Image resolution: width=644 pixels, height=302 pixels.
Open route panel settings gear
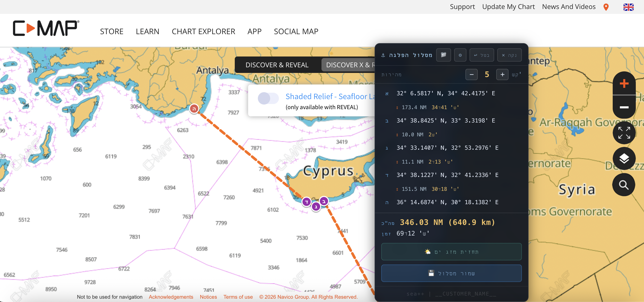(x=460, y=55)
